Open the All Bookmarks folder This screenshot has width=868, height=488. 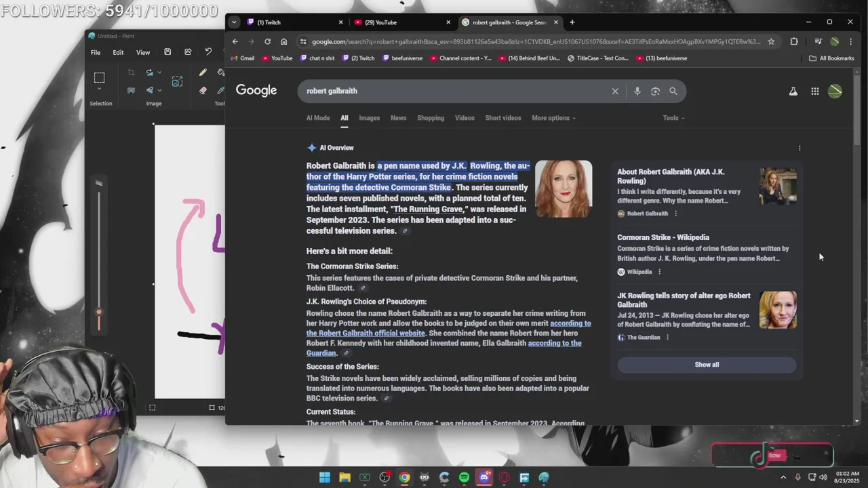pos(831,58)
